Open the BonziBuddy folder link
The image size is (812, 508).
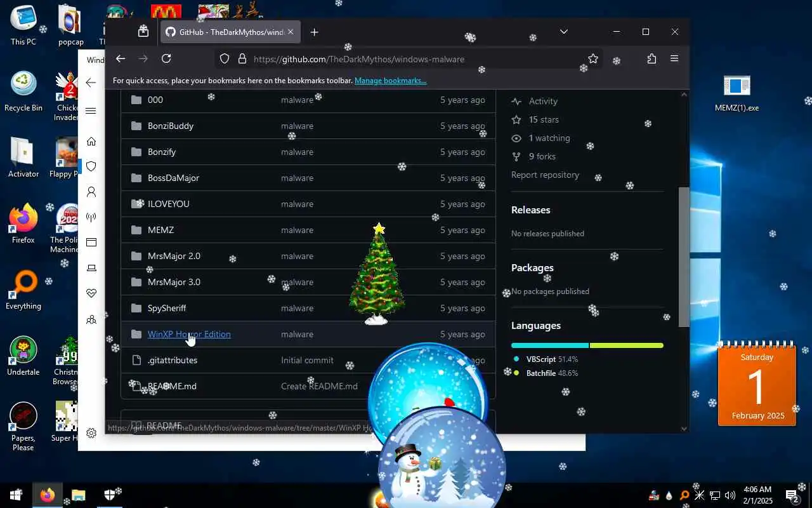click(x=171, y=126)
